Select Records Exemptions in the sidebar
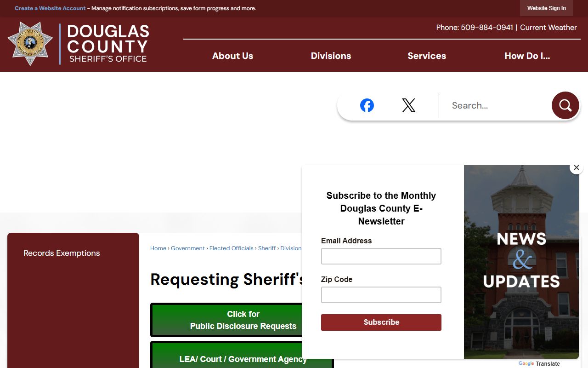 pos(62,253)
